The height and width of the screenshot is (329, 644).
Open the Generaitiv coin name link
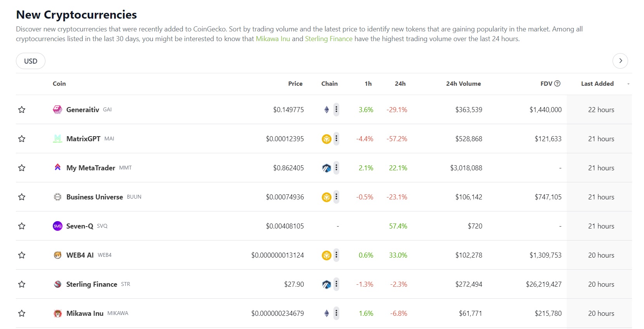coord(83,110)
